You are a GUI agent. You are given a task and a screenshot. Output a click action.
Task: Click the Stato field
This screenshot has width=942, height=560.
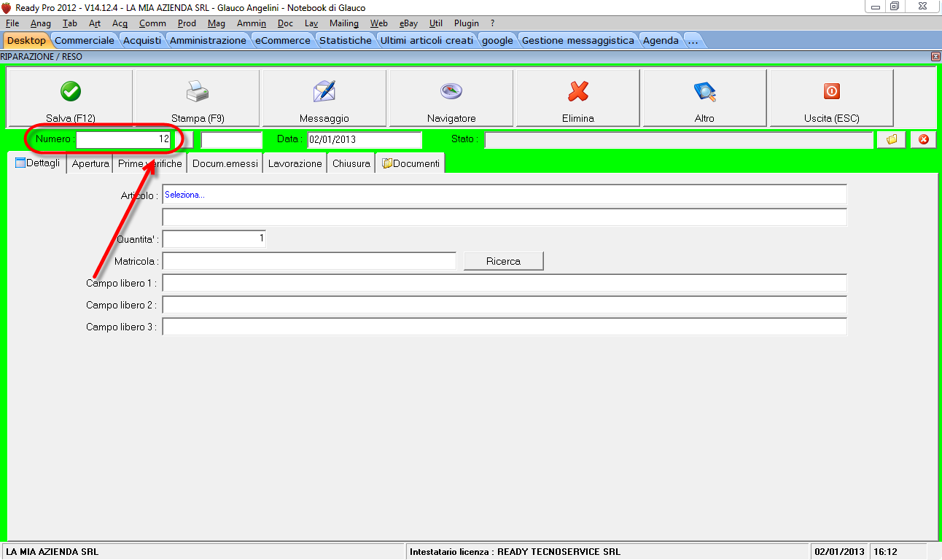click(x=679, y=139)
